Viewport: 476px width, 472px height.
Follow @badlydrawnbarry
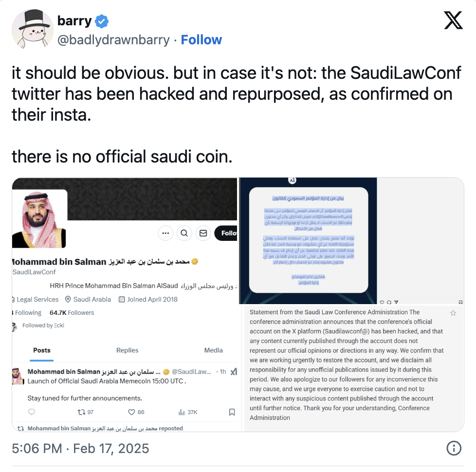click(201, 40)
